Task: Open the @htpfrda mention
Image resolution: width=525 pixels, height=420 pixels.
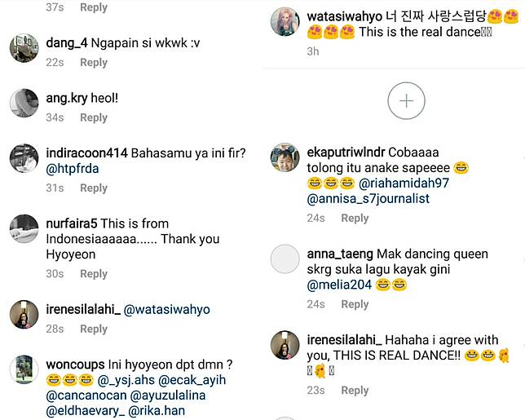Action: click(74, 170)
